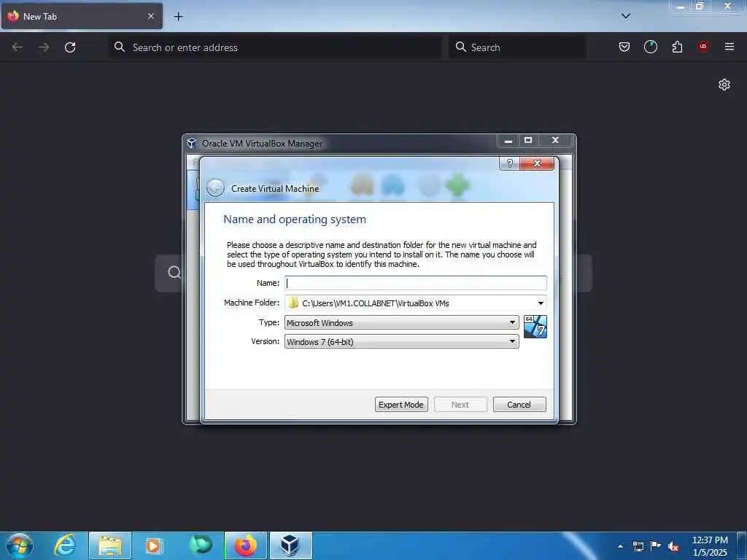Switch to VirtualBox via taskbar button
Viewport: 747px width, 560px height.
290,545
